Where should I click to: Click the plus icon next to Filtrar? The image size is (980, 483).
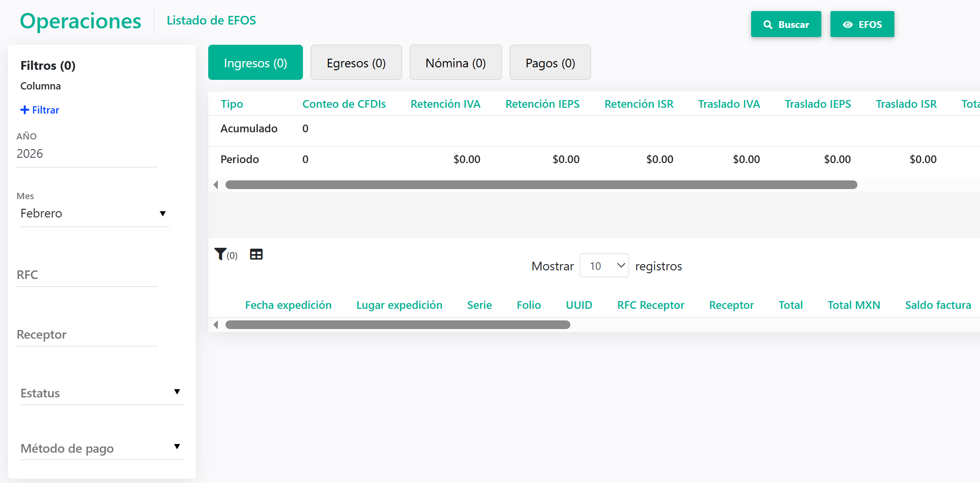pos(25,109)
